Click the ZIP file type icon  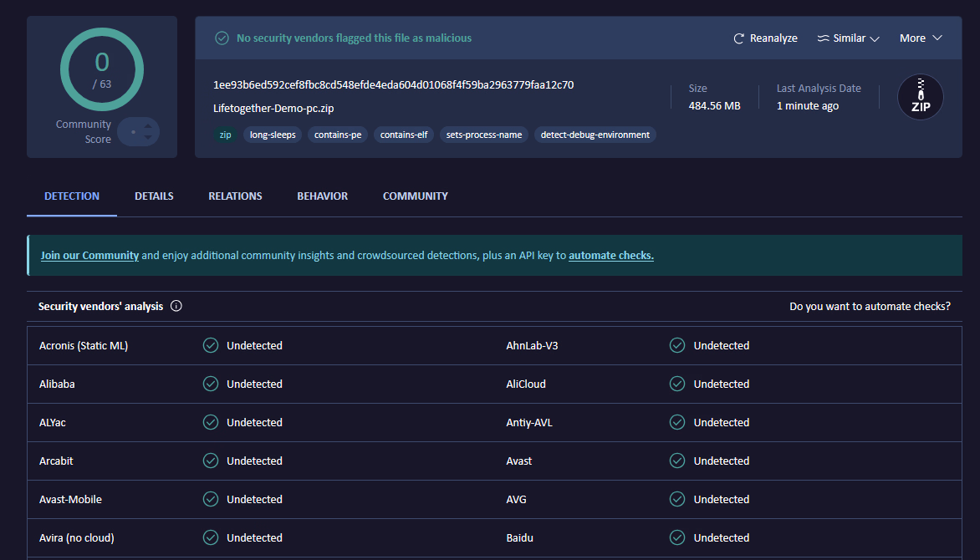pos(920,97)
